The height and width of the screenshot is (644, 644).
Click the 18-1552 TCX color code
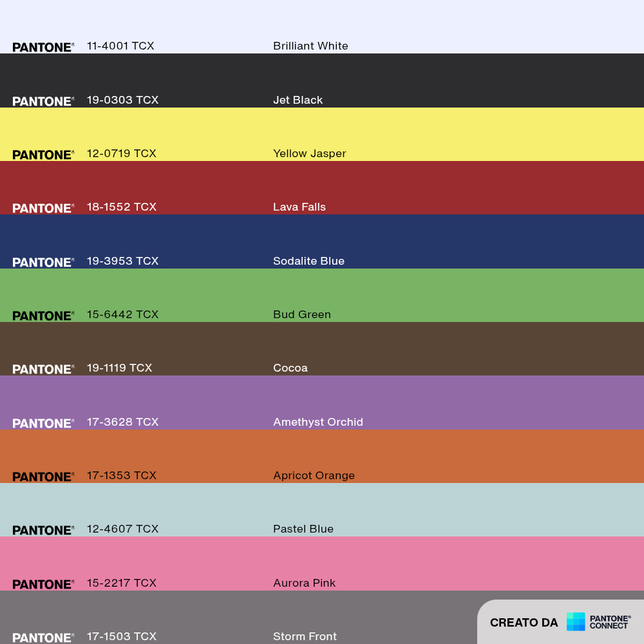[122, 207]
